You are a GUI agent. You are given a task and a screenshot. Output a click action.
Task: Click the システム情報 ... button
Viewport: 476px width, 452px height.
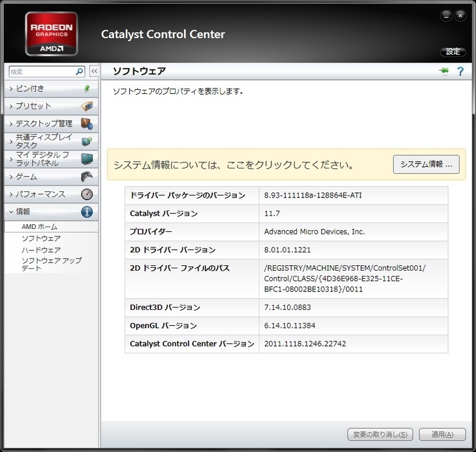(426, 164)
